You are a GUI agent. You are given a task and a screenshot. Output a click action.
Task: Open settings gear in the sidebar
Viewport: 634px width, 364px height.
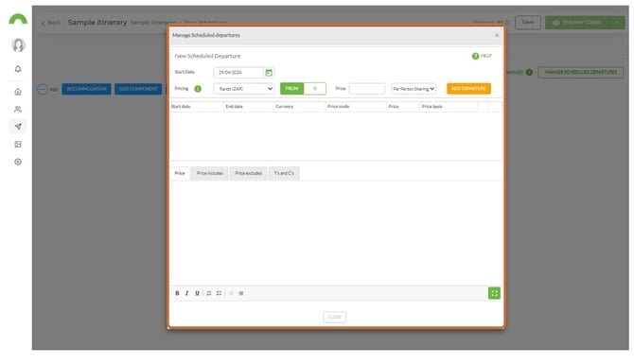(x=18, y=162)
